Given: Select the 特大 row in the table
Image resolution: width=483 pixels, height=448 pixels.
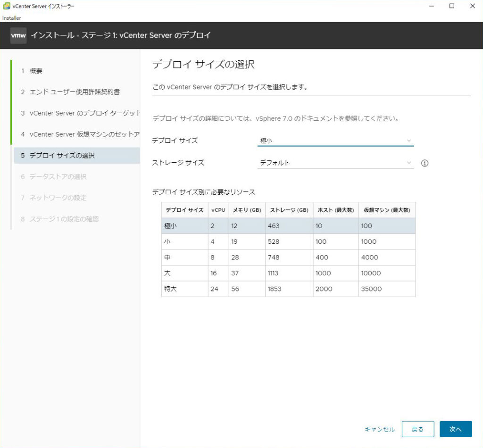Looking at the screenshot, I should 288,289.
